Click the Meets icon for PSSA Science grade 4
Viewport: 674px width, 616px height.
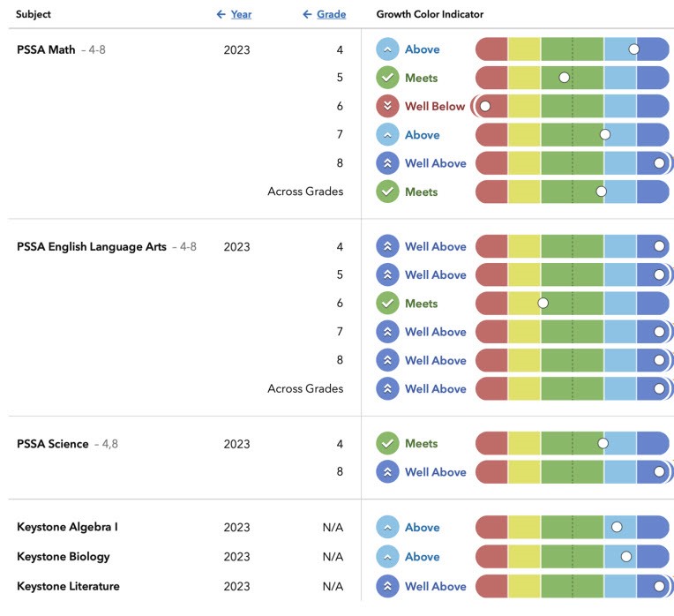387,443
